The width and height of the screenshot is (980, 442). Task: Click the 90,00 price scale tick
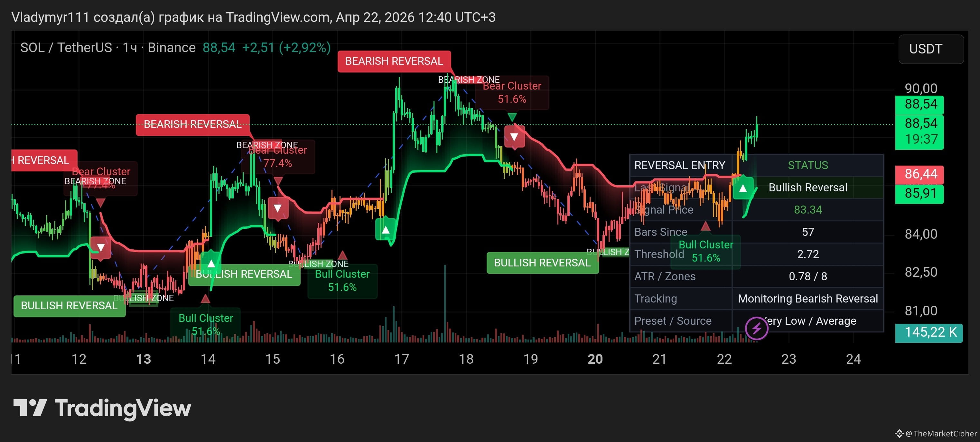point(921,89)
